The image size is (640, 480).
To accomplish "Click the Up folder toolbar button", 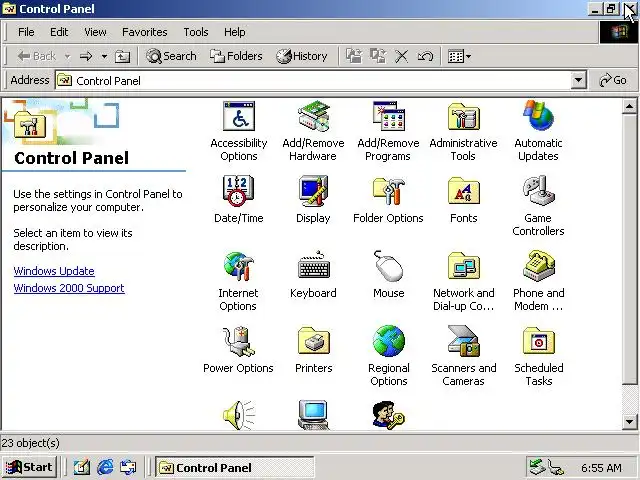I will pyautogui.click(x=122, y=56).
